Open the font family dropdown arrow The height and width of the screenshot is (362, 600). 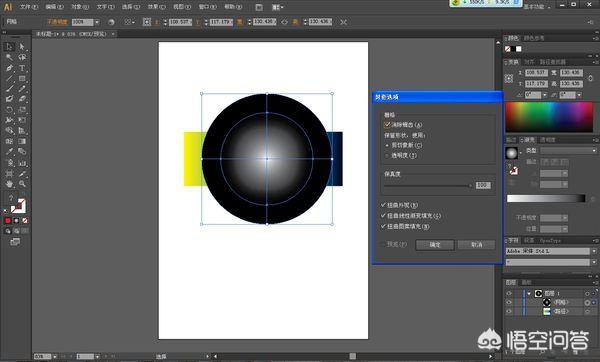[x=594, y=251]
